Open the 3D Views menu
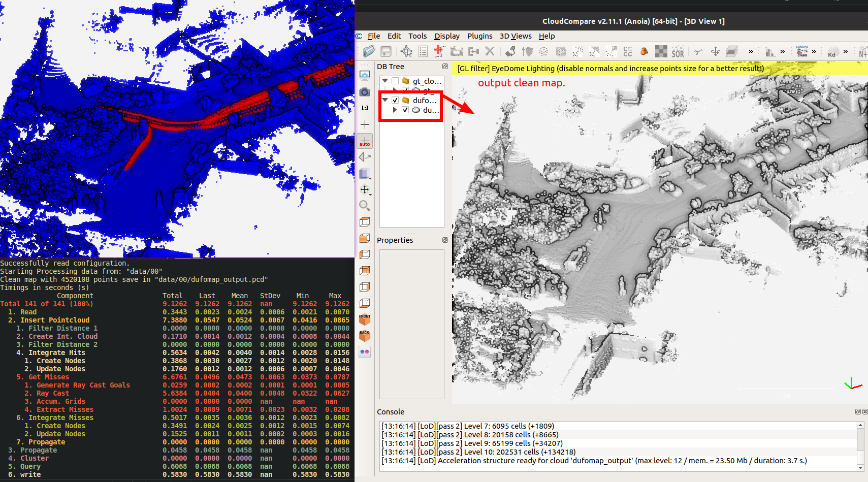The image size is (868, 482). pos(516,36)
